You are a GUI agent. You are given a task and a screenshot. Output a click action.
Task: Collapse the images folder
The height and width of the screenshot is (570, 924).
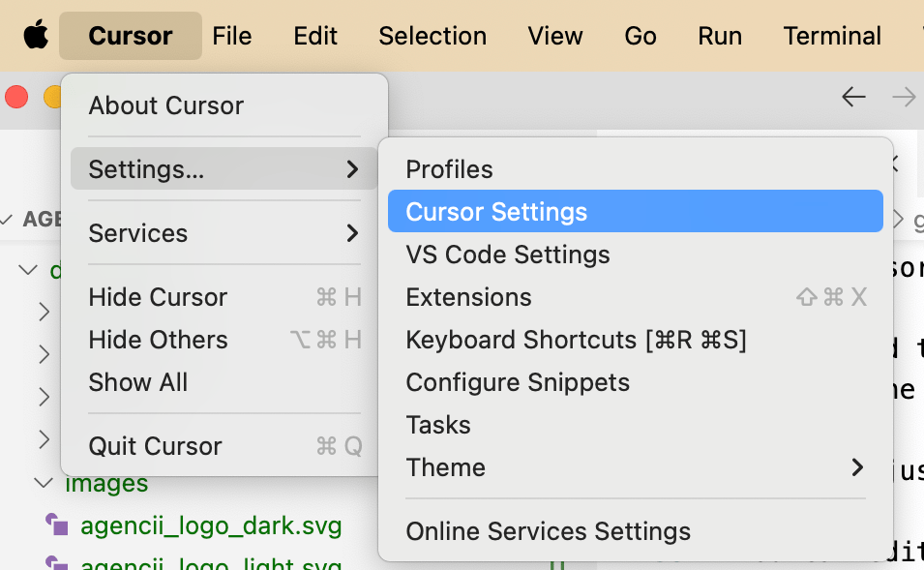pos(43,483)
